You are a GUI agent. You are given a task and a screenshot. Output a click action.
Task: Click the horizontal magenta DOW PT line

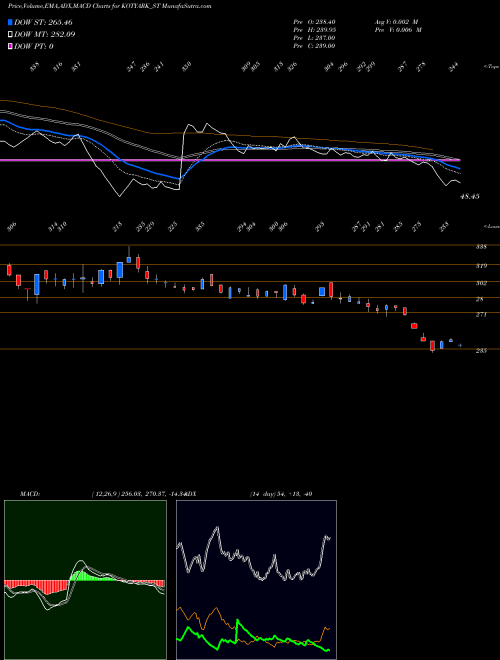click(x=230, y=160)
